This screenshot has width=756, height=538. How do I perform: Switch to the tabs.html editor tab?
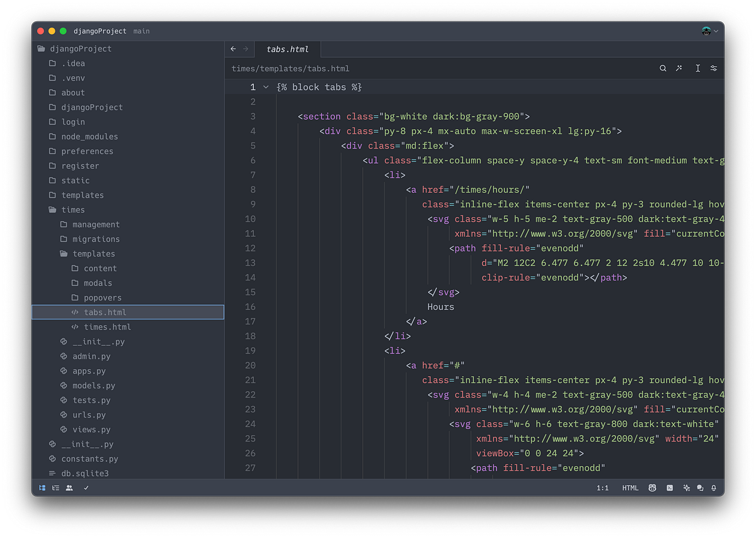coord(287,49)
